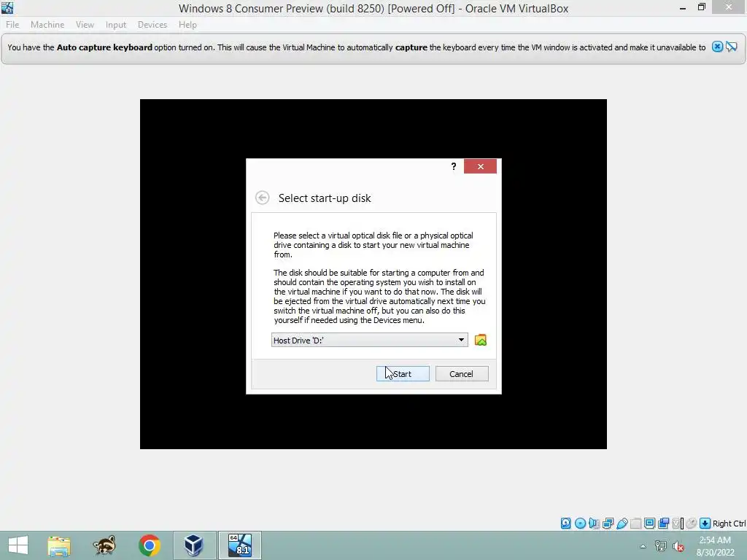The image size is (747, 560).
Task: Click the recording indicator with overlapping screens
Action: tap(663, 524)
